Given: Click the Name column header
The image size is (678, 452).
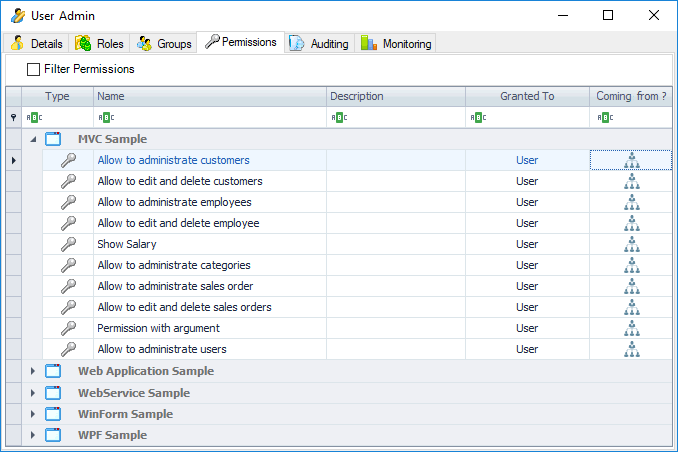Looking at the screenshot, I should point(210,96).
